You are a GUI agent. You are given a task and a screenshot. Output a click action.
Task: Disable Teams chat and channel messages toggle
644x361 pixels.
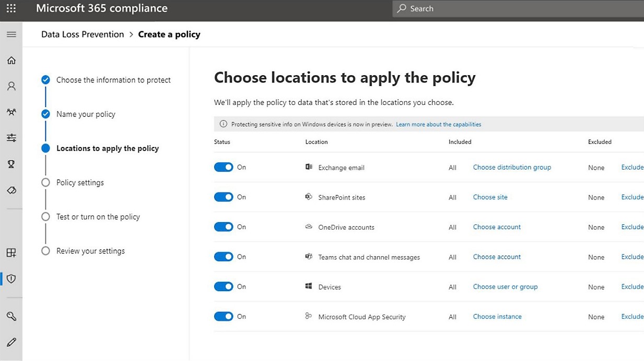click(224, 257)
